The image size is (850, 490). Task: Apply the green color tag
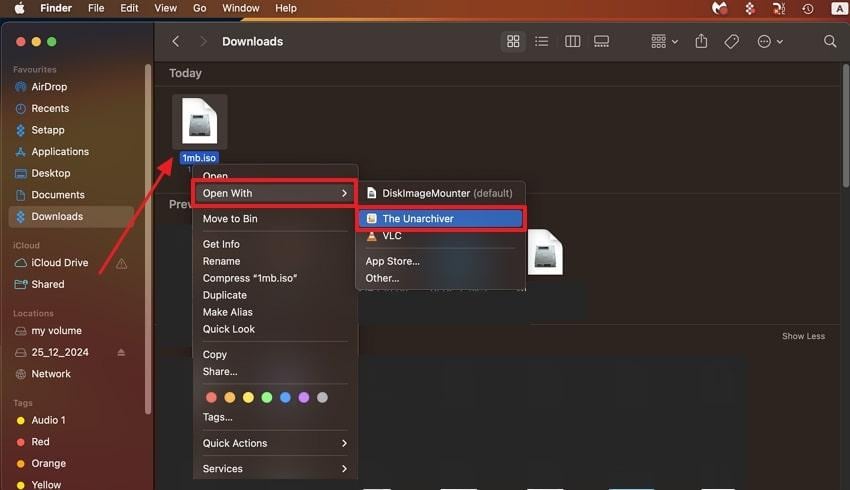coord(267,398)
